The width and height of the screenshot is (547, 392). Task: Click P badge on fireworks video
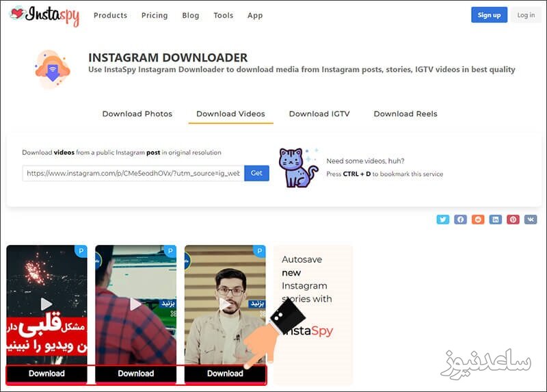81,251
